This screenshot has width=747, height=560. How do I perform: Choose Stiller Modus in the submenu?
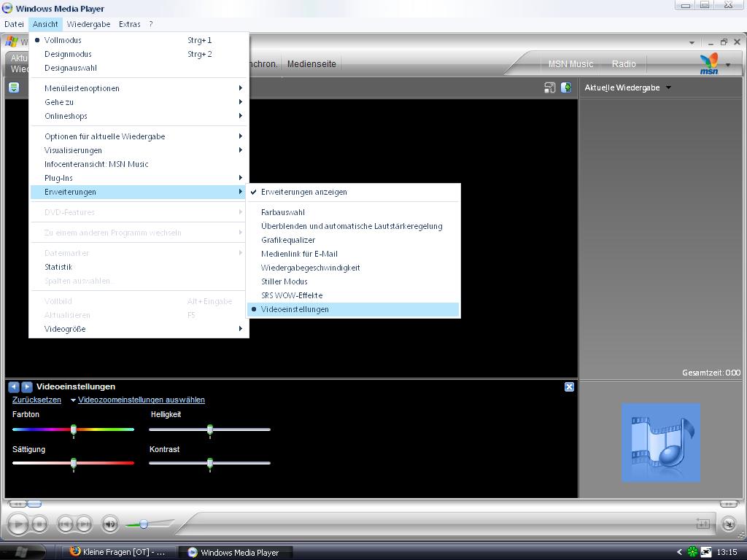click(354, 281)
